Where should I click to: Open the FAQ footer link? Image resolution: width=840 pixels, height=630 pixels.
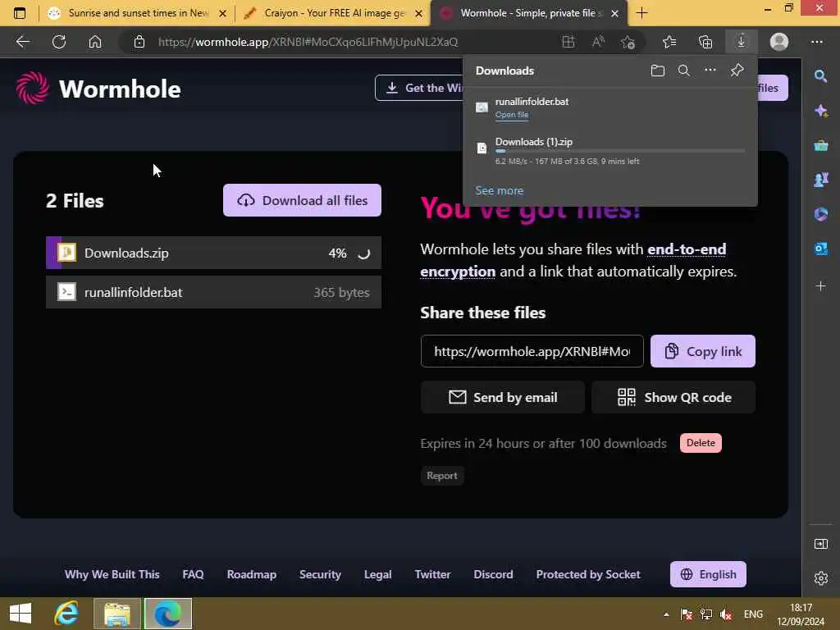pos(193,574)
